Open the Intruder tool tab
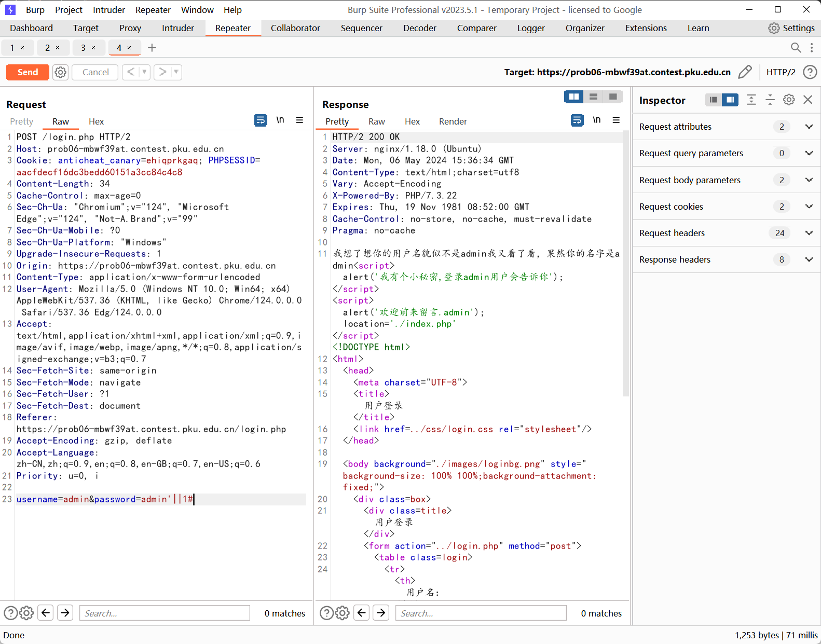Screen dimensions: 821x644 178,28
